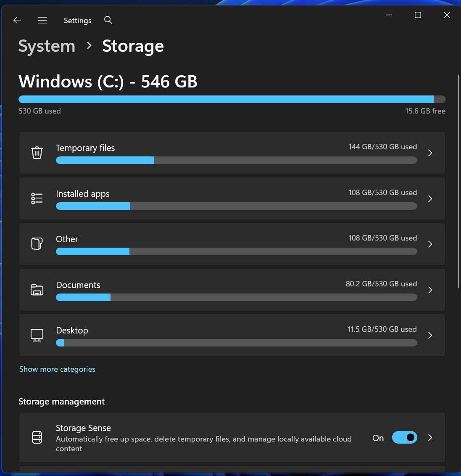The image size is (461, 476).
Task: Expand Temporary files with its chevron
Action: pyautogui.click(x=430, y=153)
